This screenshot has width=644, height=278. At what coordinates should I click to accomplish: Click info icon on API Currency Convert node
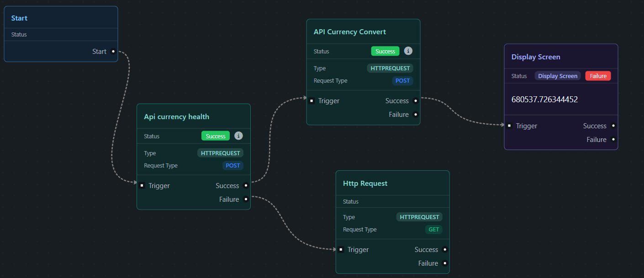pyautogui.click(x=408, y=51)
